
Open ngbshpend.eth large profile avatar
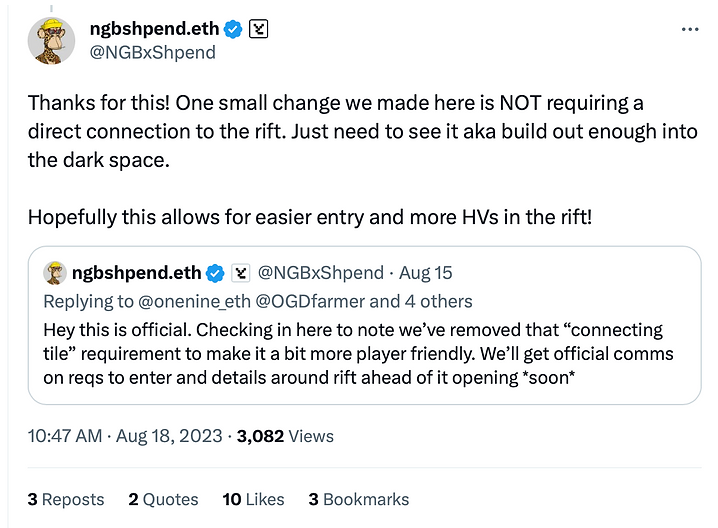51,41
